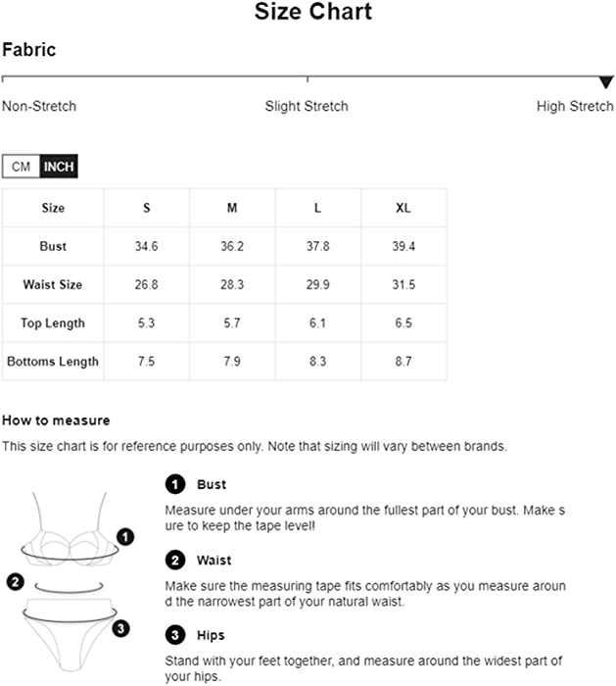The image size is (616, 686).
Task: Click the Bust value 36.2 for size M
Action: 232,246
